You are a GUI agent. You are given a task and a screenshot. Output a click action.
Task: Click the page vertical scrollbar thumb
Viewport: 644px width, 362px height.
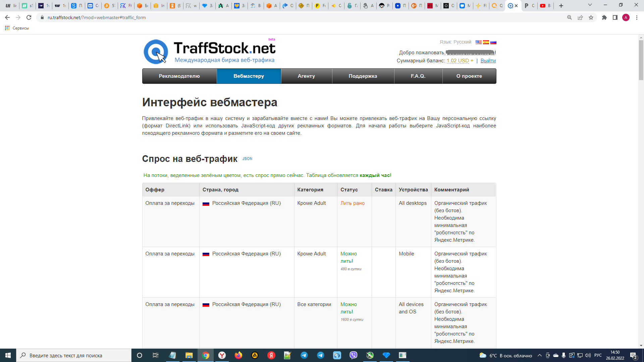[641, 60]
